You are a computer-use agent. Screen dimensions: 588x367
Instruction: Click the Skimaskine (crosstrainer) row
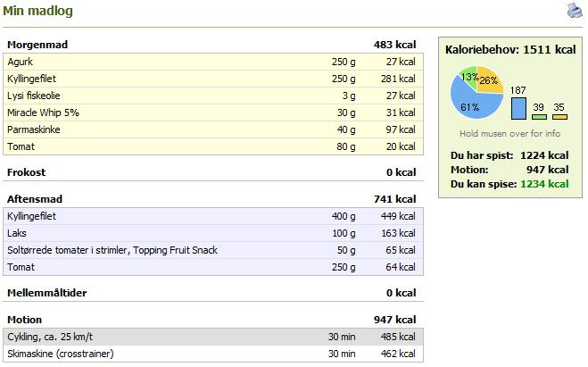tap(213, 354)
